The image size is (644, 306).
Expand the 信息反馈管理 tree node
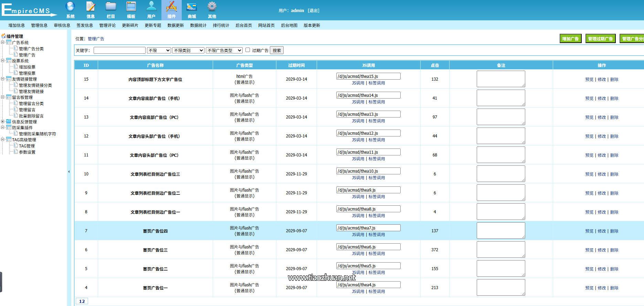pyautogui.click(x=3, y=122)
